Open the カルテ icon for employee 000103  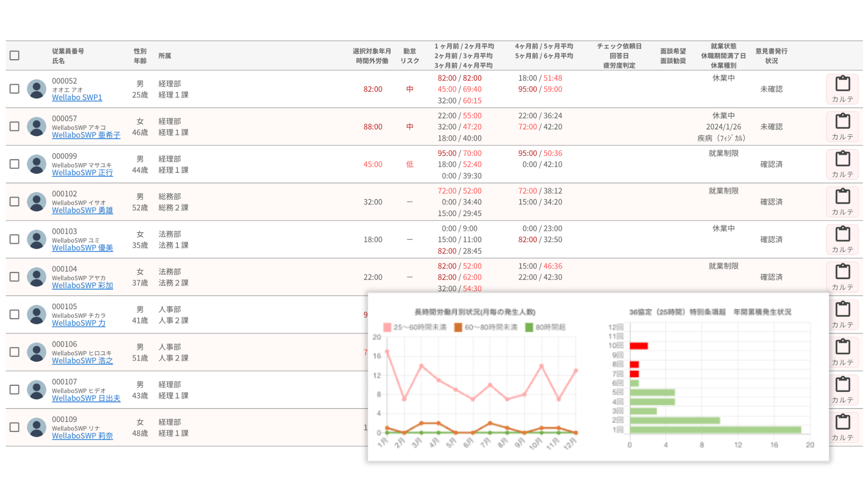click(842, 239)
